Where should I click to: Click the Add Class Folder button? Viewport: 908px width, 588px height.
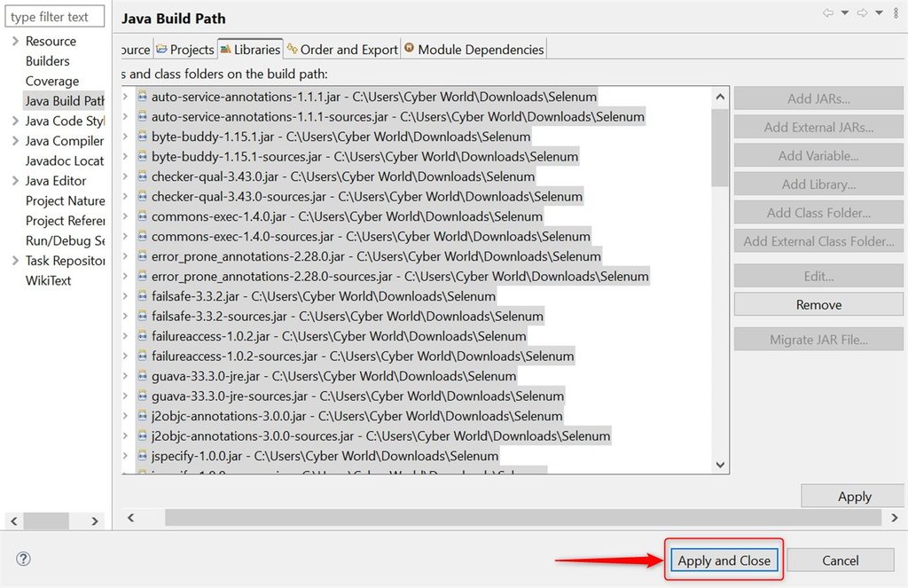[x=818, y=213]
